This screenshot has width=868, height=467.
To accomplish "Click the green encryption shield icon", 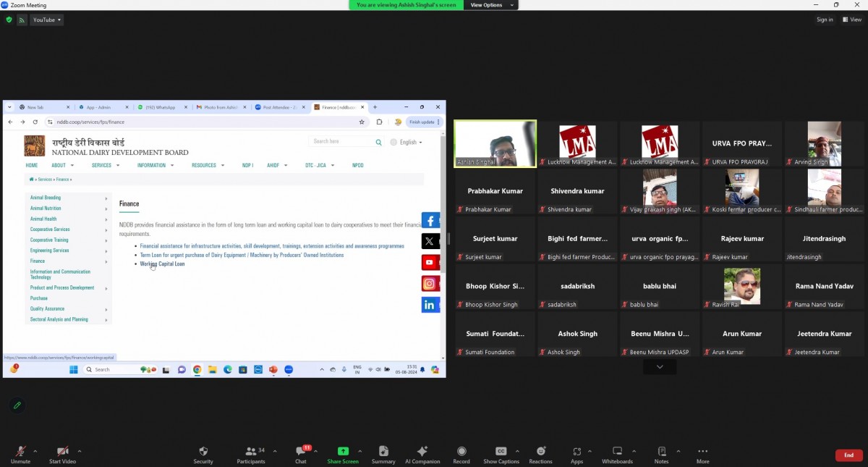I will [x=9, y=20].
